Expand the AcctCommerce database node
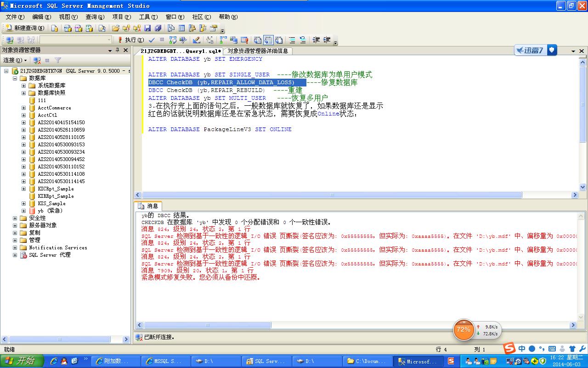 [23, 108]
